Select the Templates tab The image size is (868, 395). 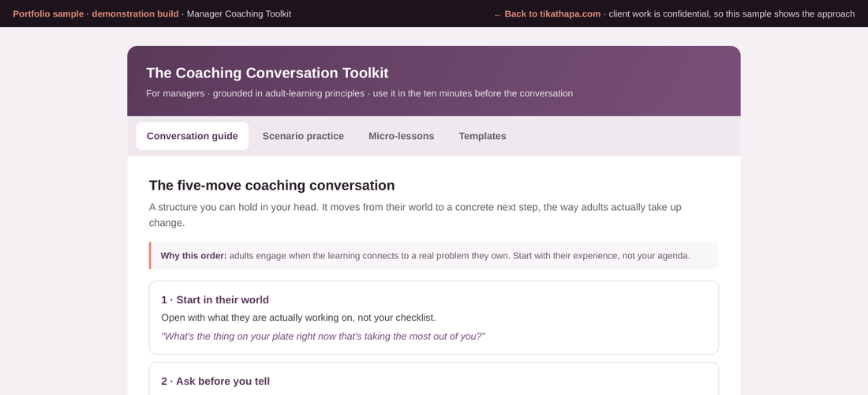point(482,137)
